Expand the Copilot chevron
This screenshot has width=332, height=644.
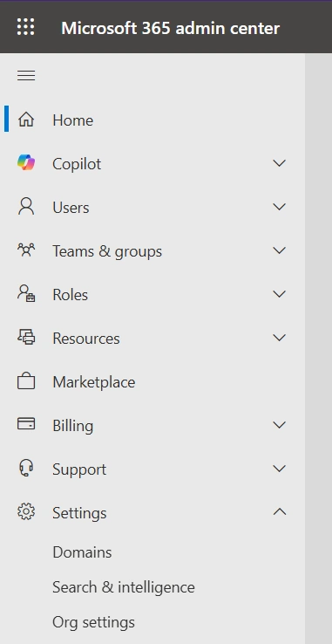point(279,163)
